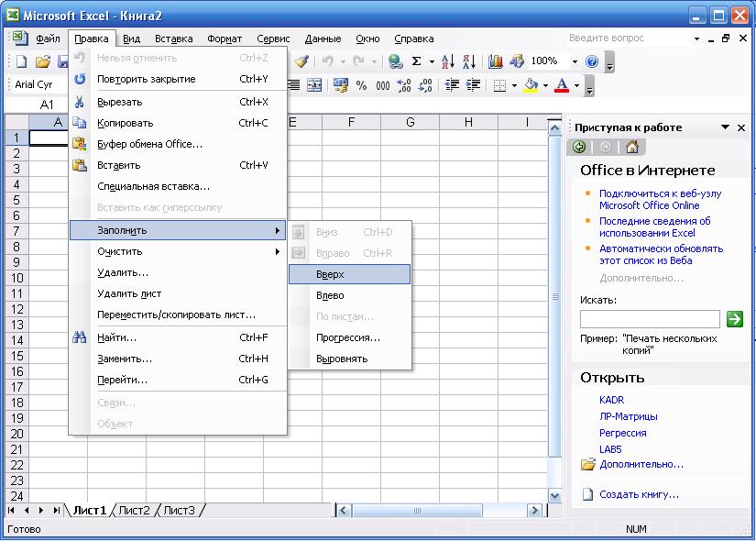This screenshot has width=756, height=541.
Task: Open the Zoom 100% dropdown
Action: [x=575, y=61]
